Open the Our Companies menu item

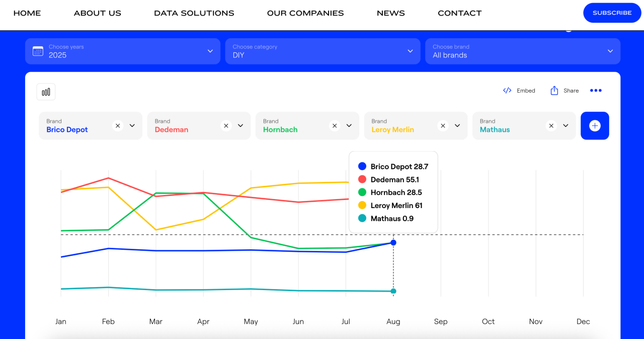[305, 13]
